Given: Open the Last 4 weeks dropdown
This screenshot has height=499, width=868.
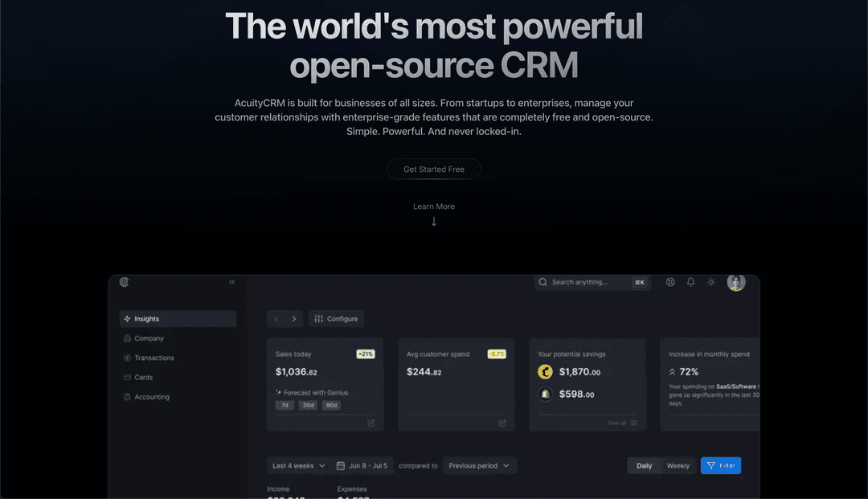Looking at the screenshot, I should click(x=299, y=466).
